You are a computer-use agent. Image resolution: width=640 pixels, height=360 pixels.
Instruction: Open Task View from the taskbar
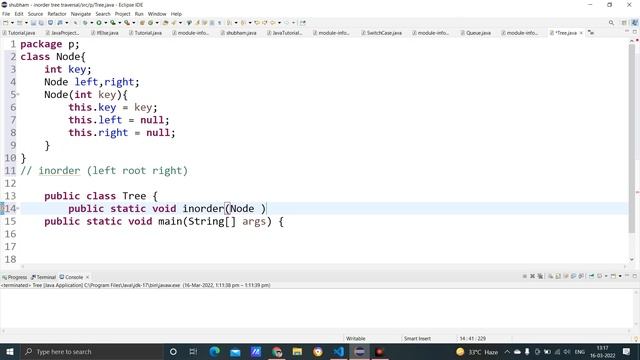tap(193, 351)
